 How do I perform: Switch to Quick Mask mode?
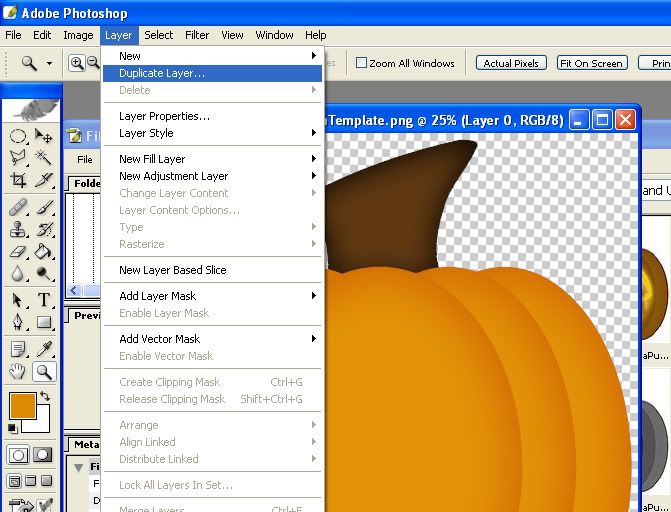coord(42,455)
